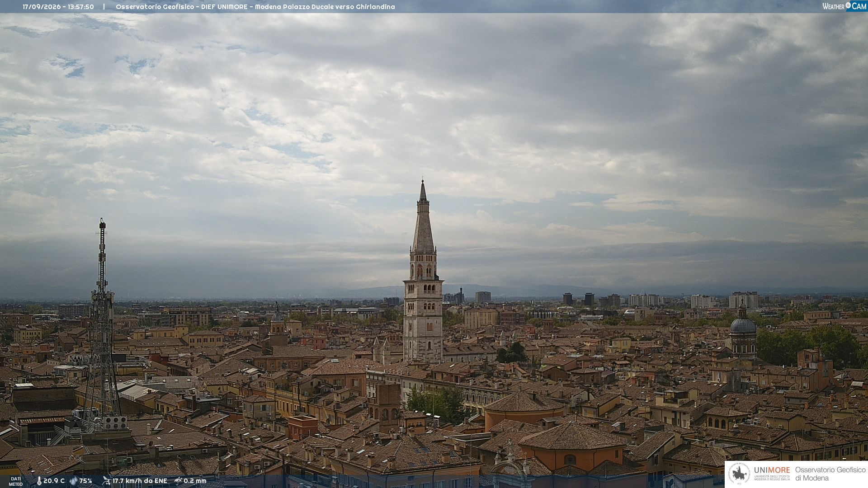The height and width of the screenshot is (488, 868).
Task: Click the grey church dome
Action: [x=743, y=325]
